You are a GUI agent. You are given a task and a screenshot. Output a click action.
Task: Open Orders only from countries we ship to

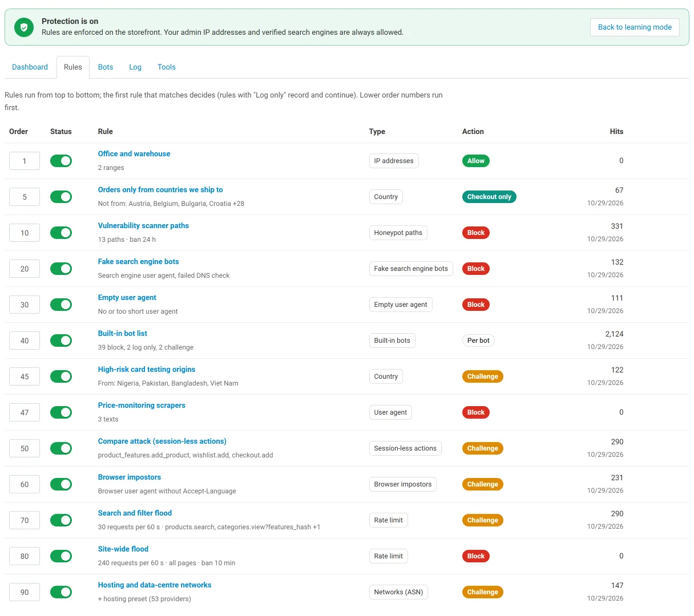[160, 190]
